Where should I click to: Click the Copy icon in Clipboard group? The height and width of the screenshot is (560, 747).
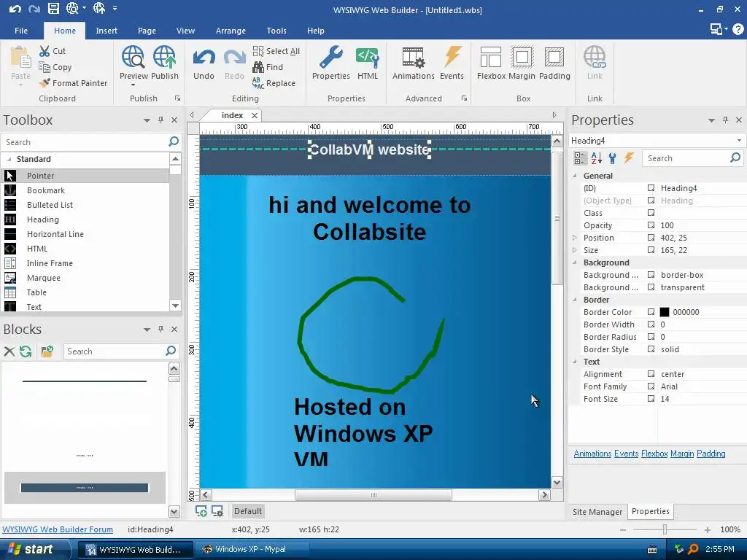tap(44, 67)
